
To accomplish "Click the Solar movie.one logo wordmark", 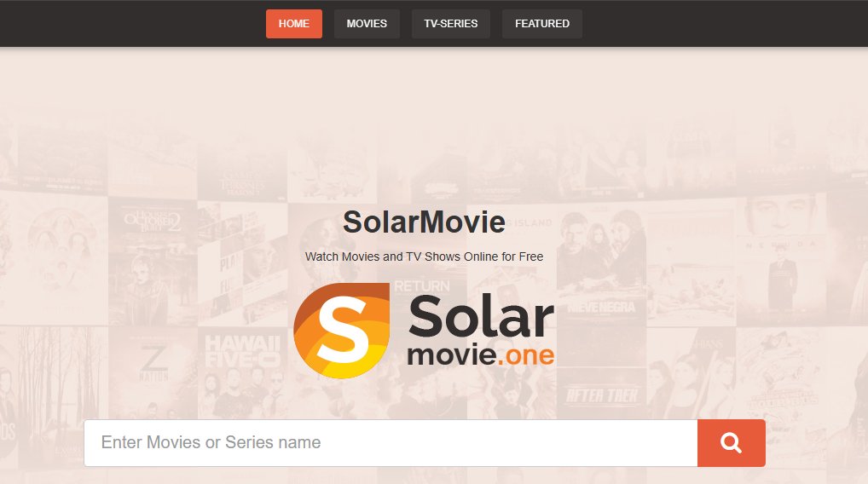I will (481, 331).
